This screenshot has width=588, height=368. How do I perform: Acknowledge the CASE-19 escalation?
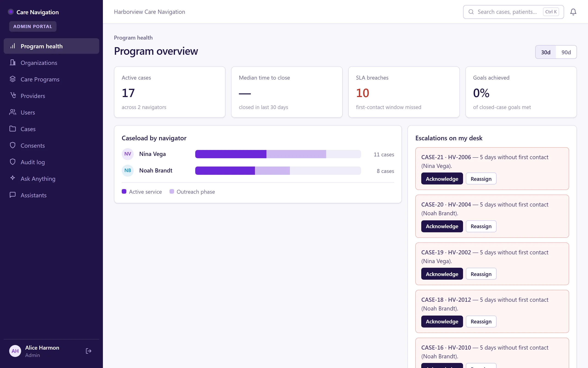pyautogui.click(x=442, y=274)
